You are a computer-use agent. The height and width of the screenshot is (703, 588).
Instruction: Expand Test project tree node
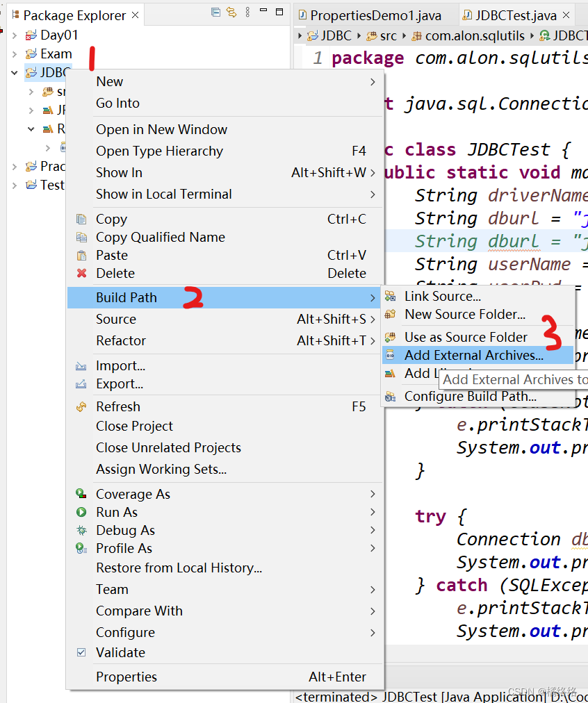[15, 185]
